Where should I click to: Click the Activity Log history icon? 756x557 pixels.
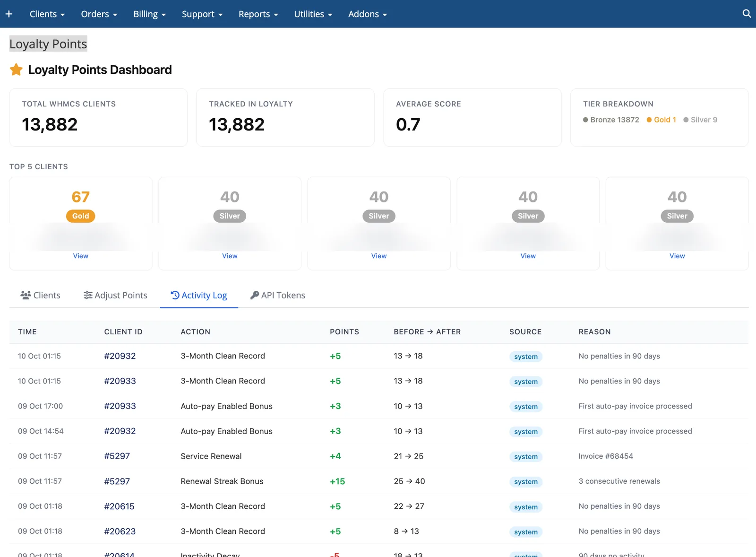tap(175, 295)
